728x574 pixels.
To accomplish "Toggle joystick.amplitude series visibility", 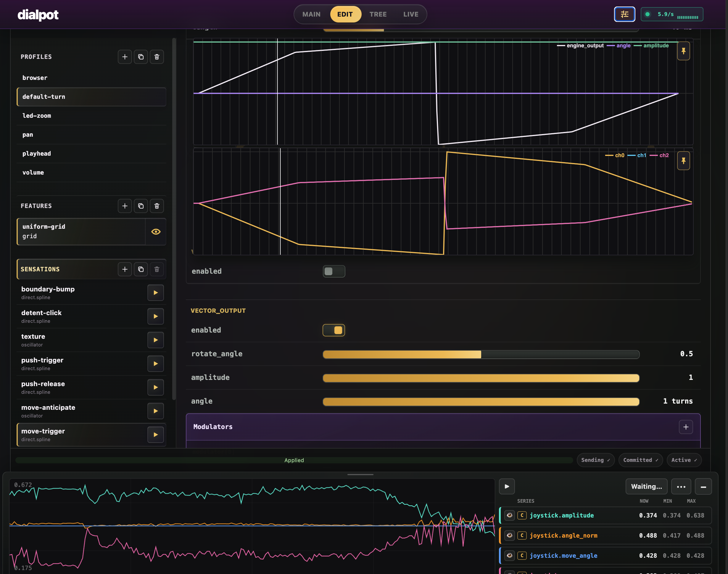I will click(510, 515).
